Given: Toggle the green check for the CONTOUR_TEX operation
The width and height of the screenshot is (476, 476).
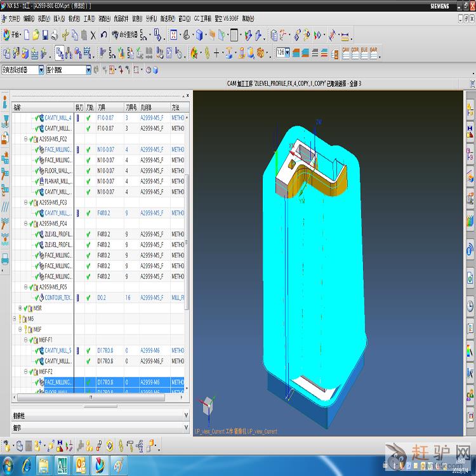Looking at the screenshot, I should click(37, 298).
